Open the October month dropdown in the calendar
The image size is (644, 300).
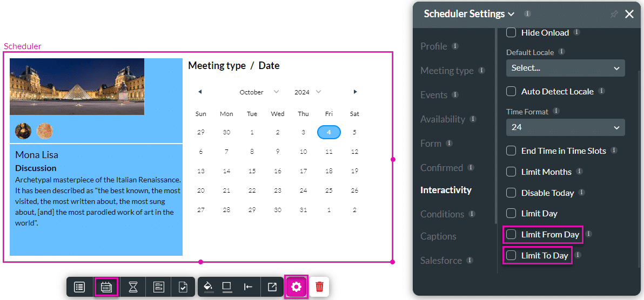[x=259, y=92]
